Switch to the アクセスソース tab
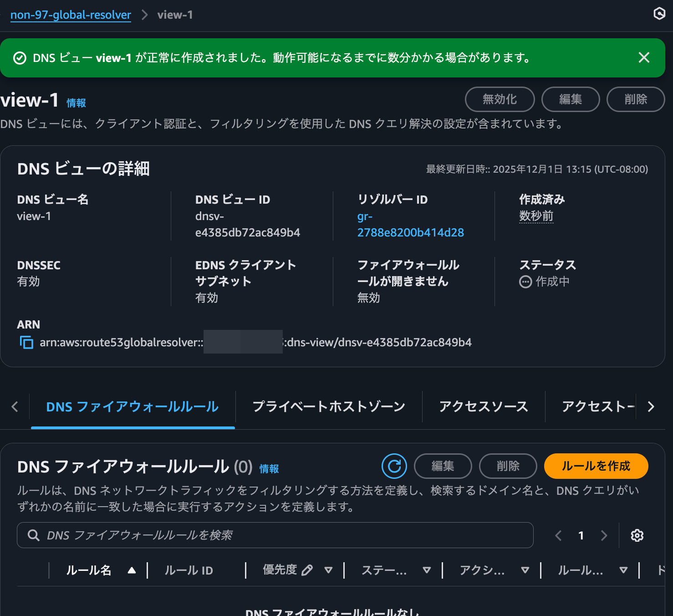The image size is (673, 616). tap(484, 407)
